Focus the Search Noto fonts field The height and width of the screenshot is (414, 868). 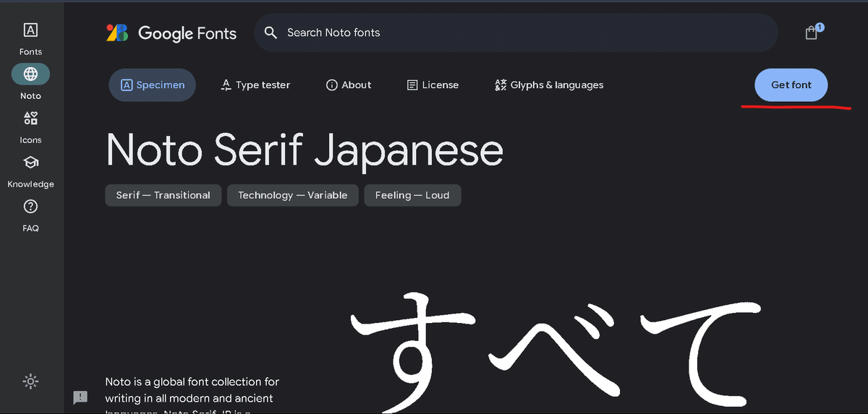[x=506, y=33]
